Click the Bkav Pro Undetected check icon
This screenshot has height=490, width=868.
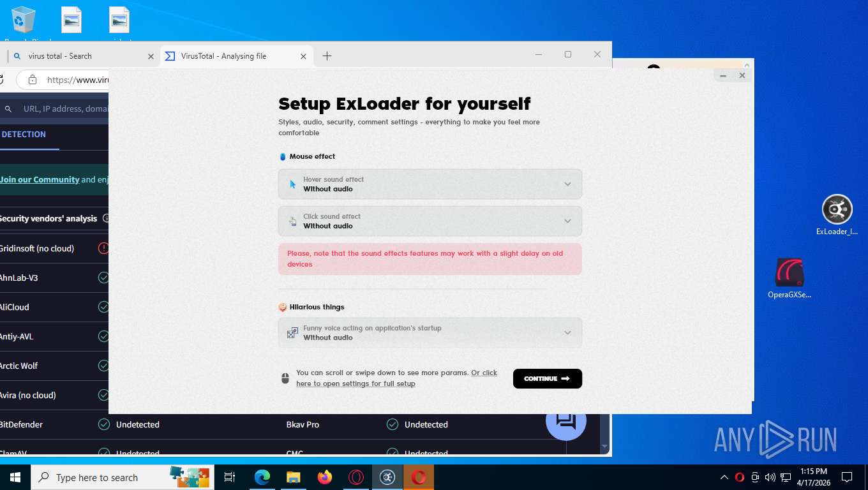tap(393, 424)
